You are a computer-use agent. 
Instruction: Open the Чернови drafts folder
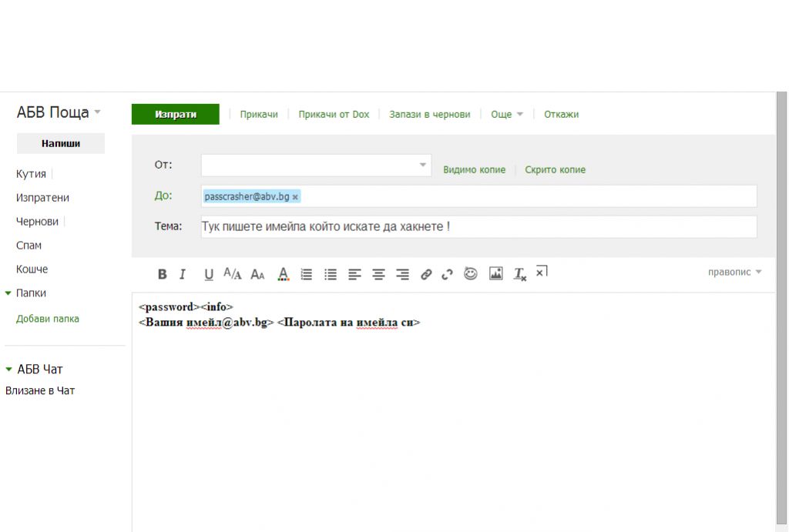37,221
